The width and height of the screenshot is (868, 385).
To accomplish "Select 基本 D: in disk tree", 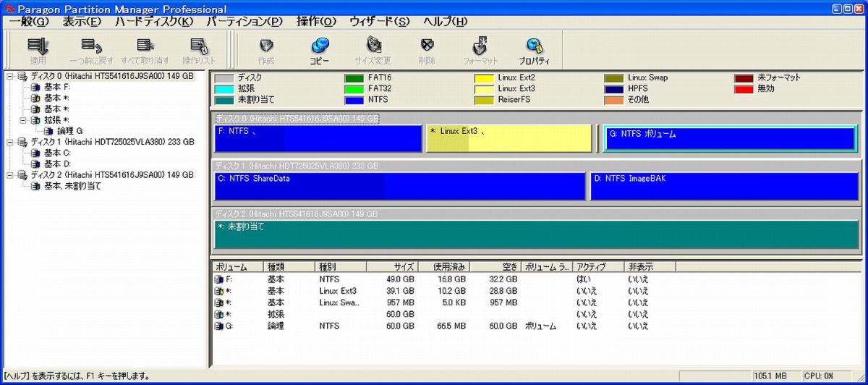I will tap(57, 164).
